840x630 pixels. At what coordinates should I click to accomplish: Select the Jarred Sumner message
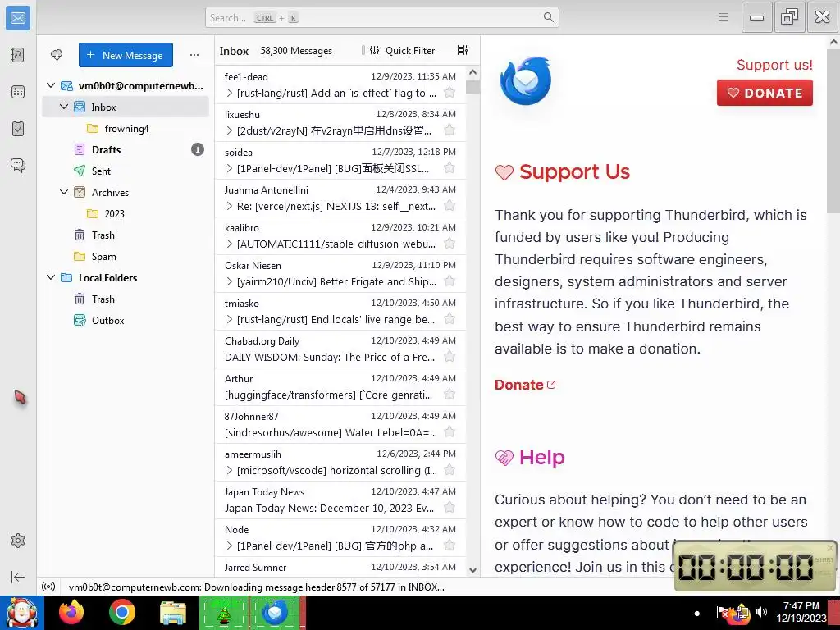pyautogui.click(x=340, y=568)
